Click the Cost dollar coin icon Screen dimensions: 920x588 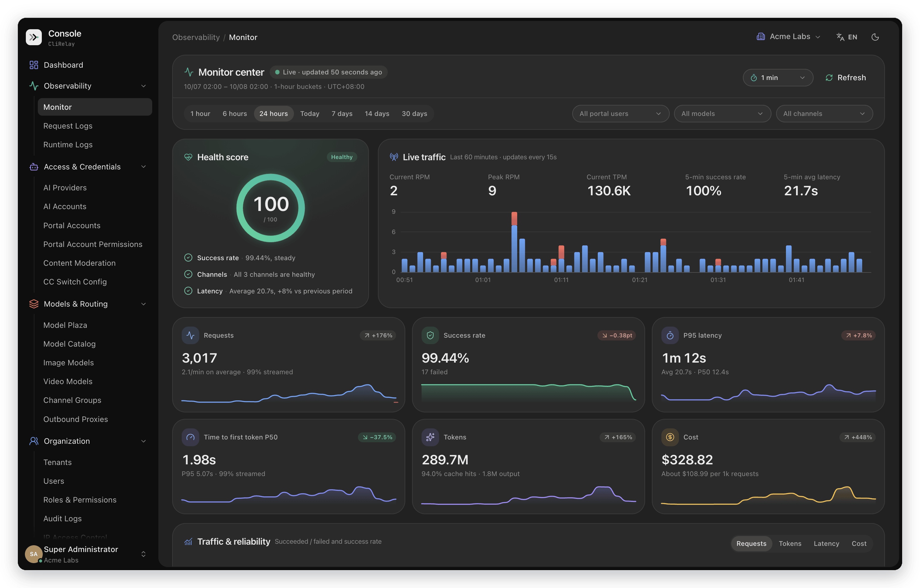(670, 437)
